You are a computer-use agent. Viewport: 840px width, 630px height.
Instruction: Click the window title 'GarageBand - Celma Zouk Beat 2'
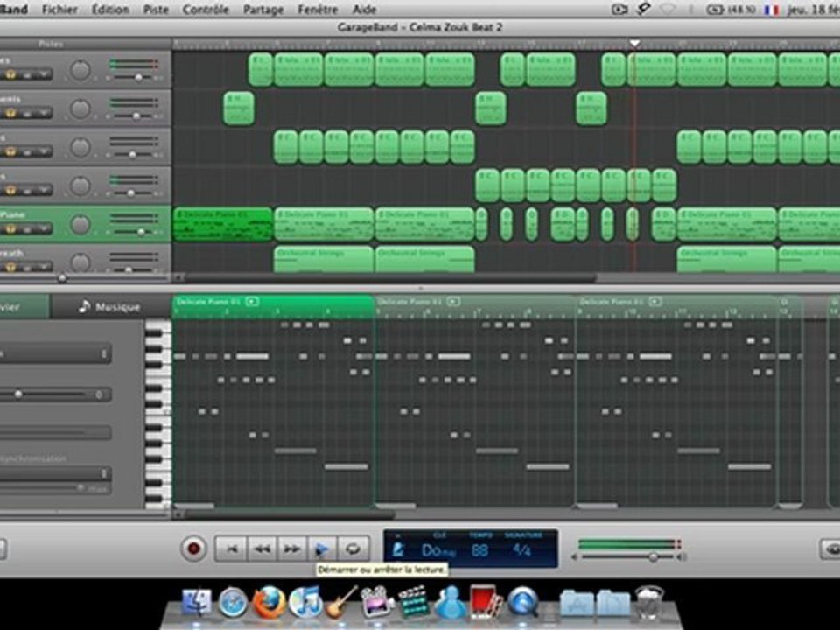click(x=419, y=27)
